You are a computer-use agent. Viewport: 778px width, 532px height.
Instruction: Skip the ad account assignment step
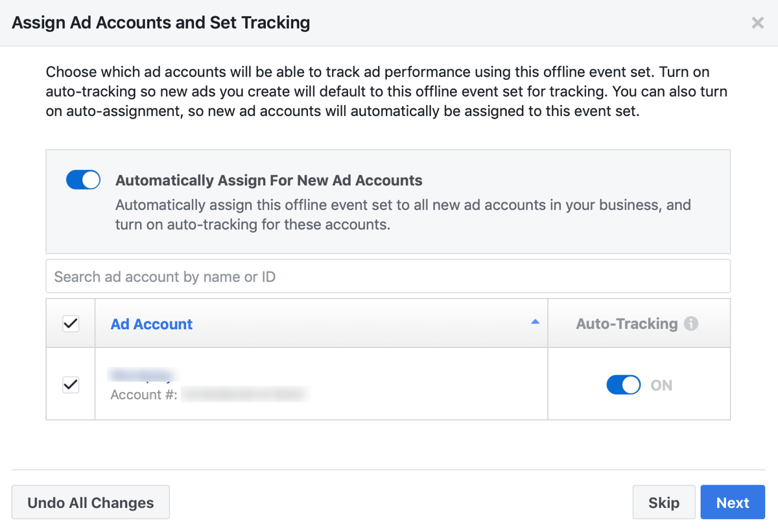click(663, 503)
